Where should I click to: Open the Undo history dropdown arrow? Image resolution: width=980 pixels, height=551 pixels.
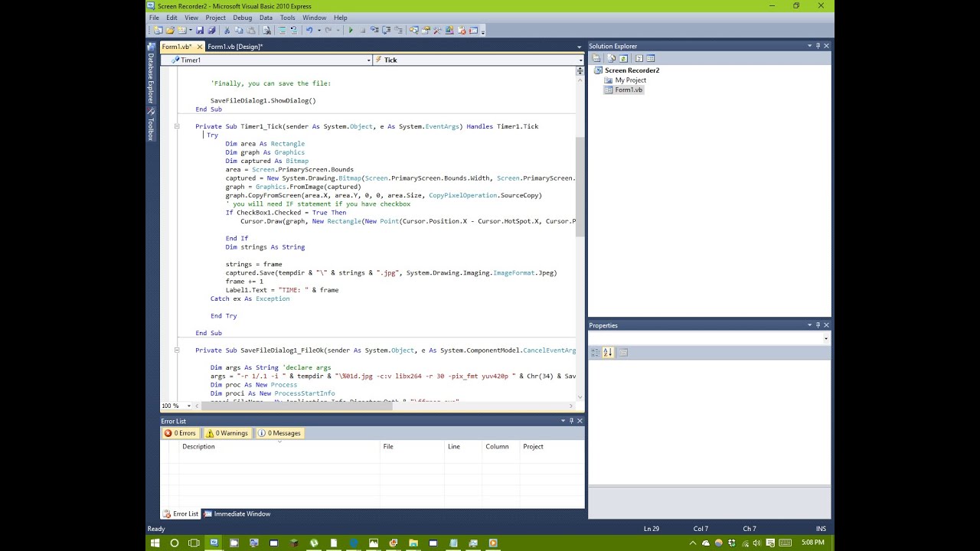click(318, 31)
